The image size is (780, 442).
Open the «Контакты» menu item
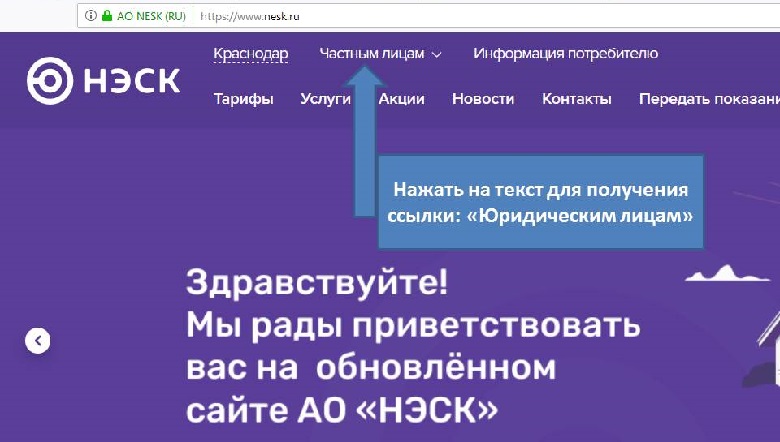[x=577, y=99]
